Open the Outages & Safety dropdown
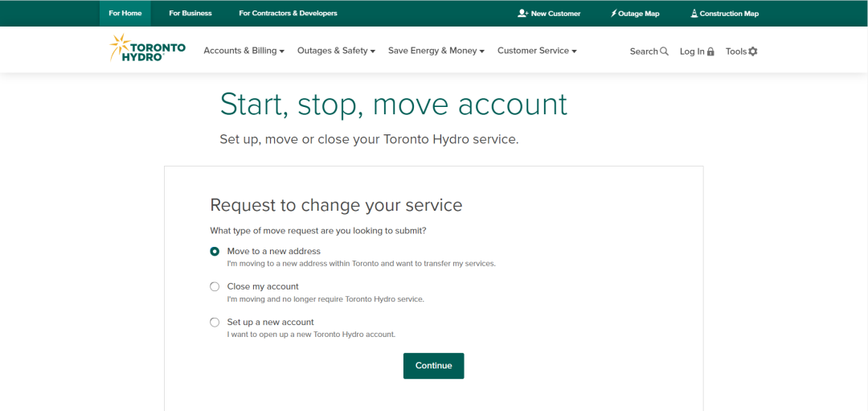This screenshot has height=411, width=868. (337, 51)
